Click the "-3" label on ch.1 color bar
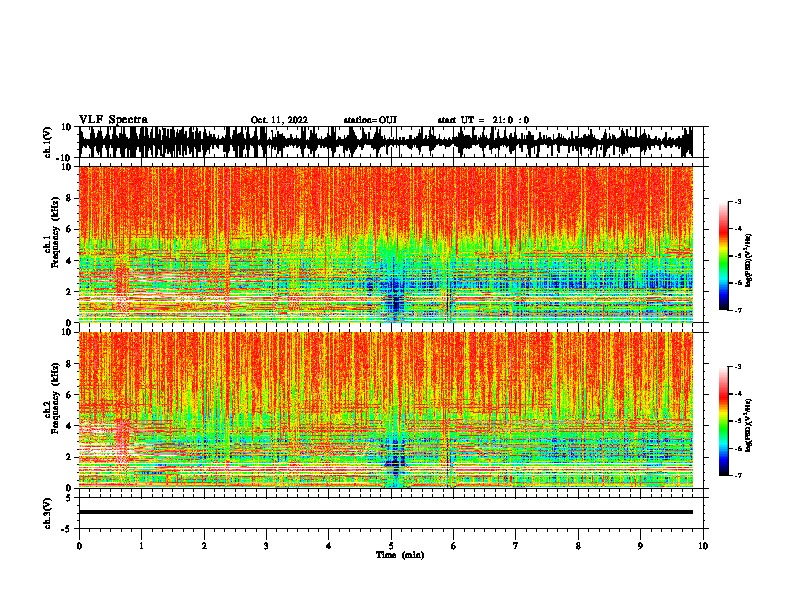 pos(738,201)
